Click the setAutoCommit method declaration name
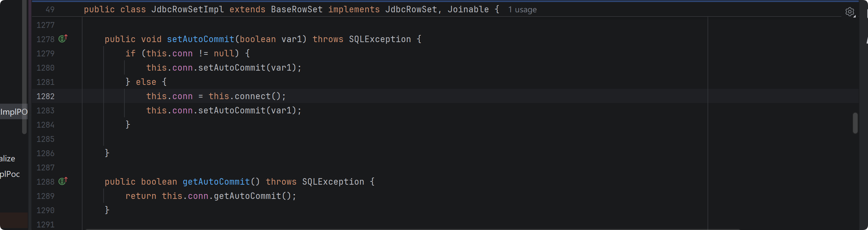The width and height of the screenshot is (868, 230). coord(200,39)
